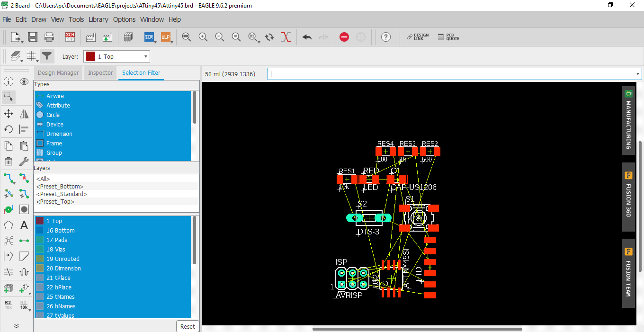The height and width of the screenshot is (332, 644).
Task: Select the <Preset_Top> layer preset
Action: (116, 202)
